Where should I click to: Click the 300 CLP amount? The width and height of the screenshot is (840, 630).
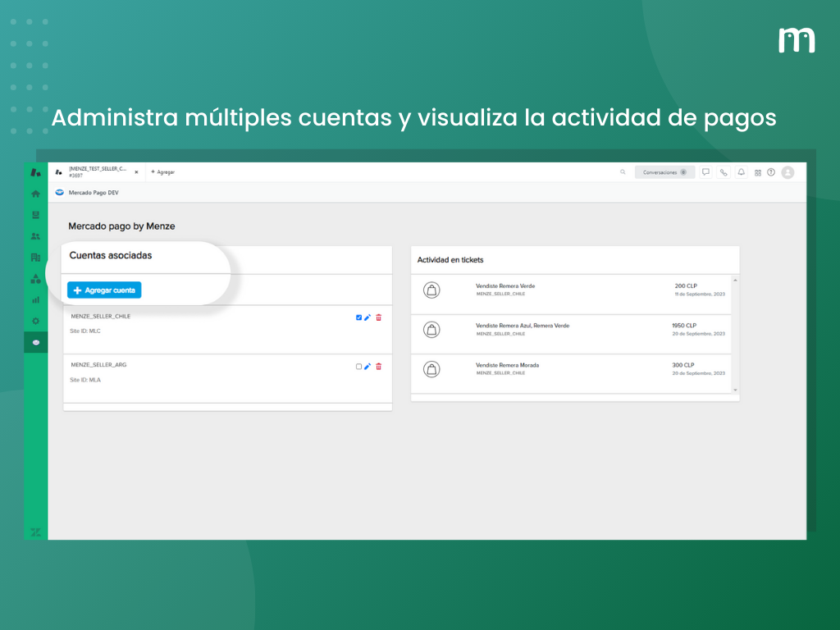click(683, 365)
